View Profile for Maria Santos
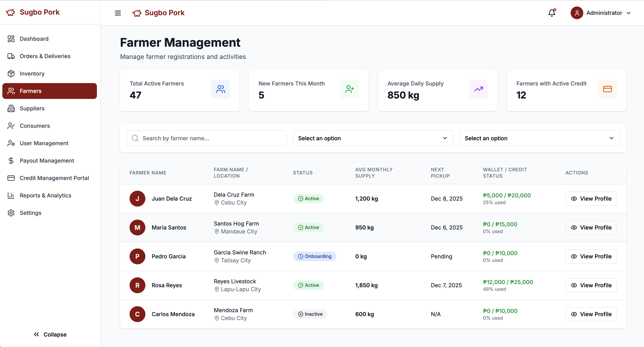This screenshot has height=347, width=644. pyautogui.click(x=591, y=228)
